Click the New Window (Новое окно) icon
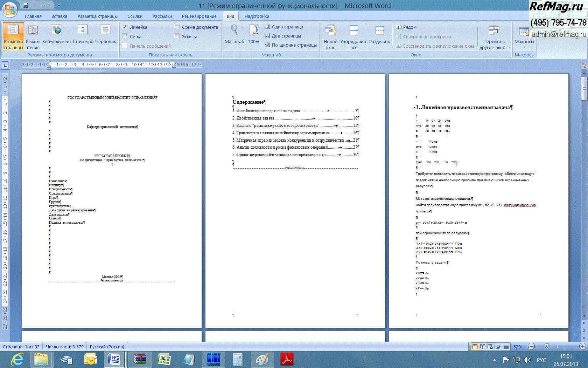Viewport: 588px width, 368px height. tap(330, 30)
